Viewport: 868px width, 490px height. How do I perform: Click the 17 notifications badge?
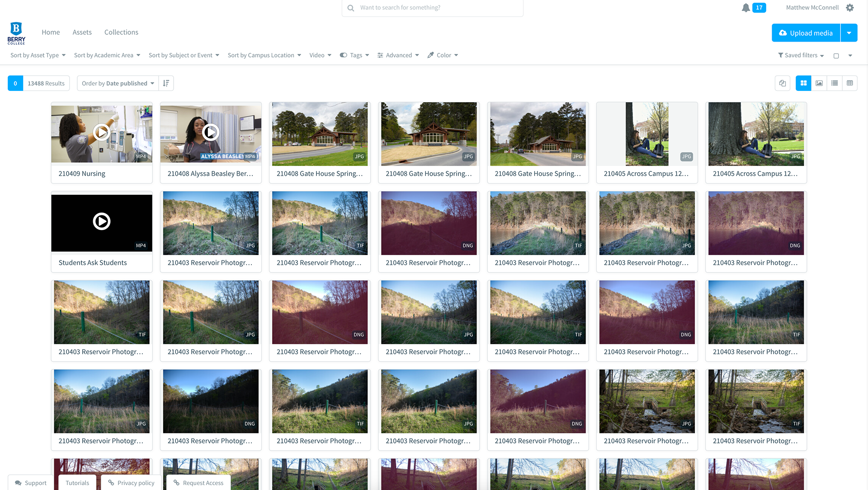click(759, 8)
